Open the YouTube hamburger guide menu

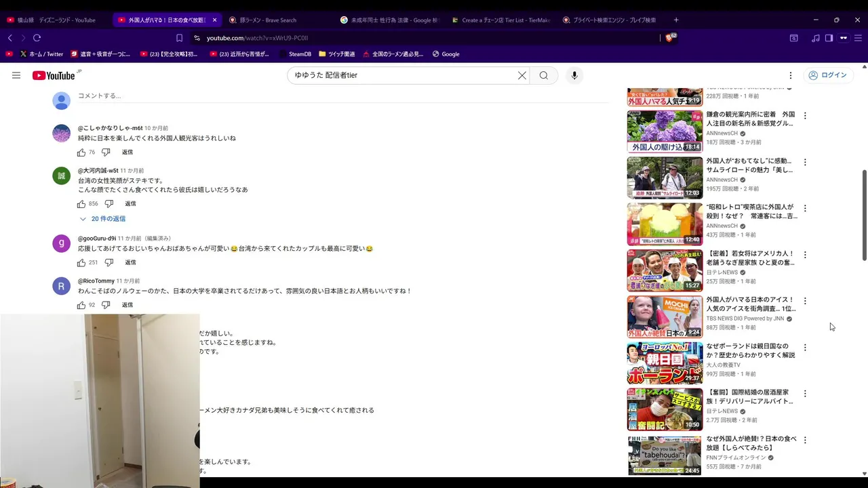coord(16,75)
